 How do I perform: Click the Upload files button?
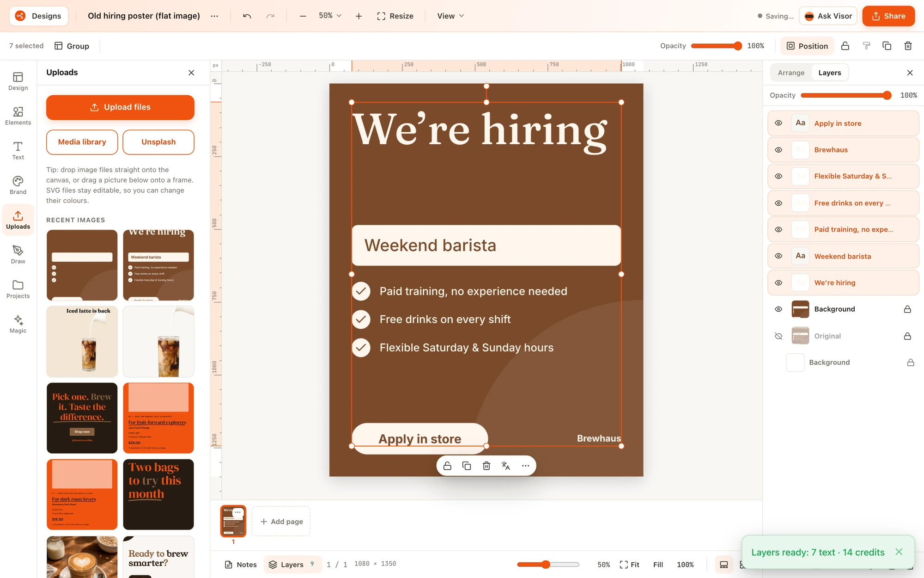tap(120, 107)
